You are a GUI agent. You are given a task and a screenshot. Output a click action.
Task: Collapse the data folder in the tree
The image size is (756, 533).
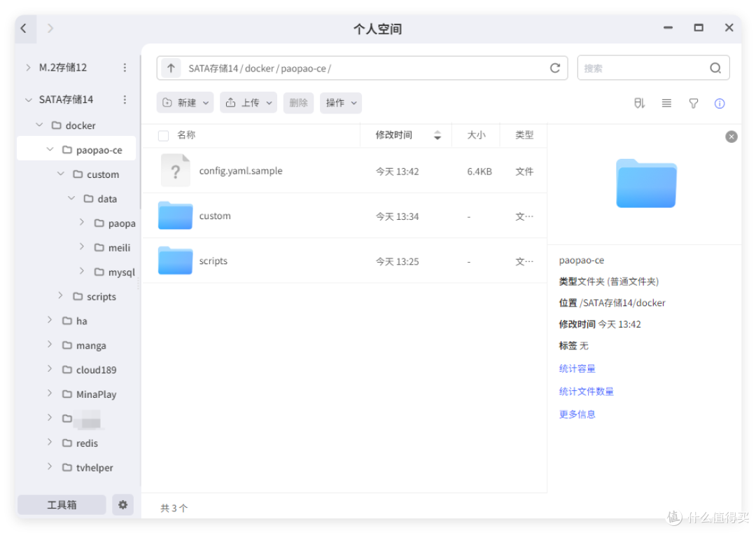pos(71,198)
